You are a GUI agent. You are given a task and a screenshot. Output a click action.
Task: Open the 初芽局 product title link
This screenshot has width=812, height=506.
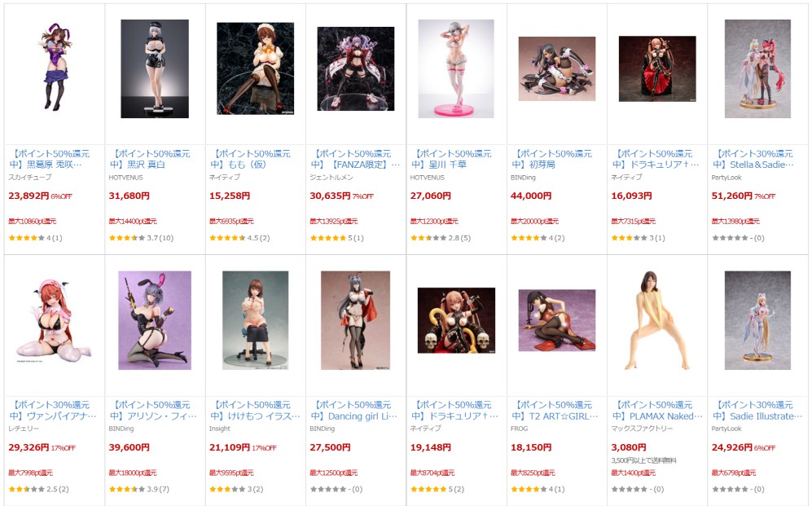tap(551, 159)
